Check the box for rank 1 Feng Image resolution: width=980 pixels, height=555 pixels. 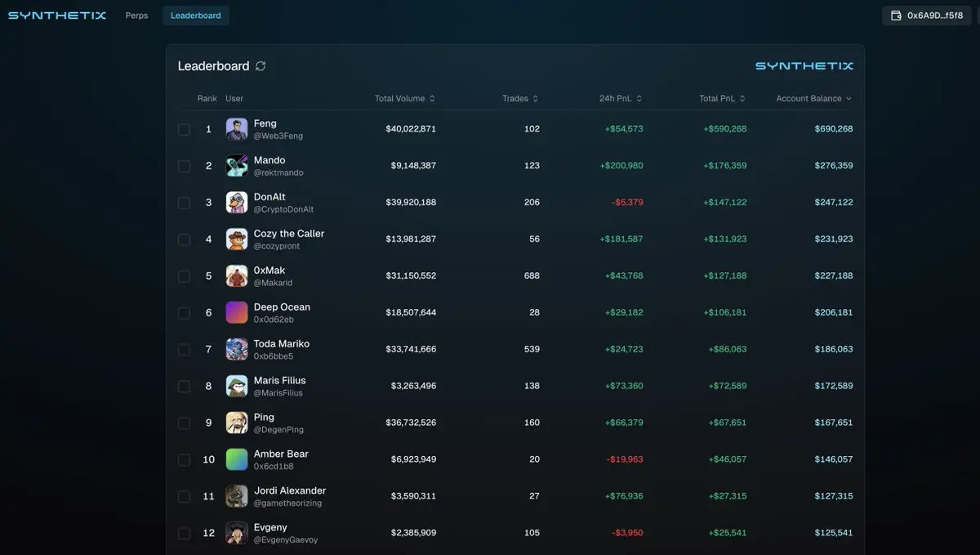(185, 129)
